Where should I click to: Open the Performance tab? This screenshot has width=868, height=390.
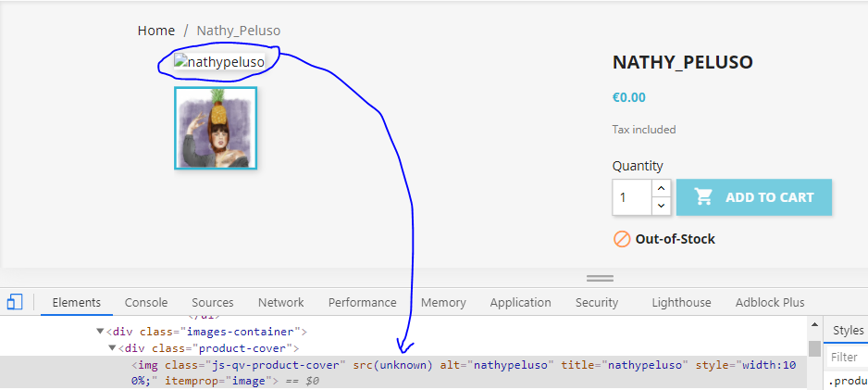(x=363, y=303)
